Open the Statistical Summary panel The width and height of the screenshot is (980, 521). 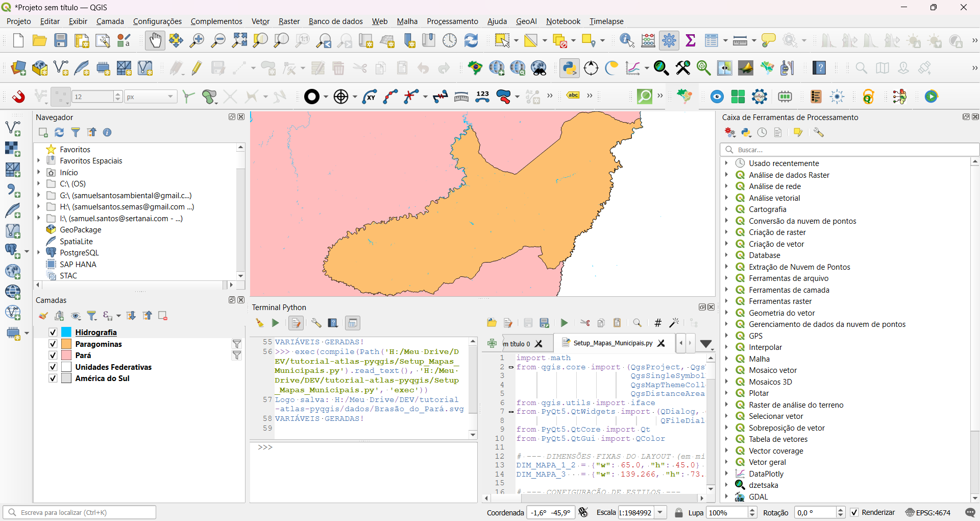(691, 40)
